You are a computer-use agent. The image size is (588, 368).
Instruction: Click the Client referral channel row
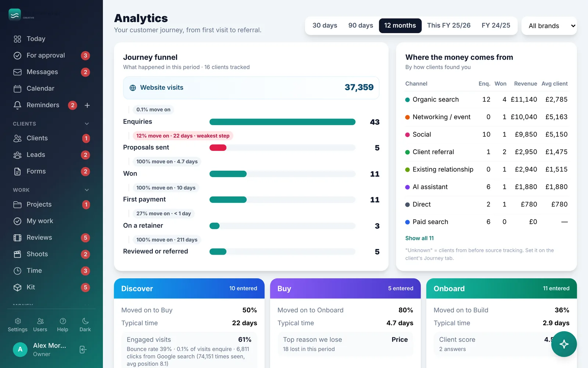[x=487, y=152]
